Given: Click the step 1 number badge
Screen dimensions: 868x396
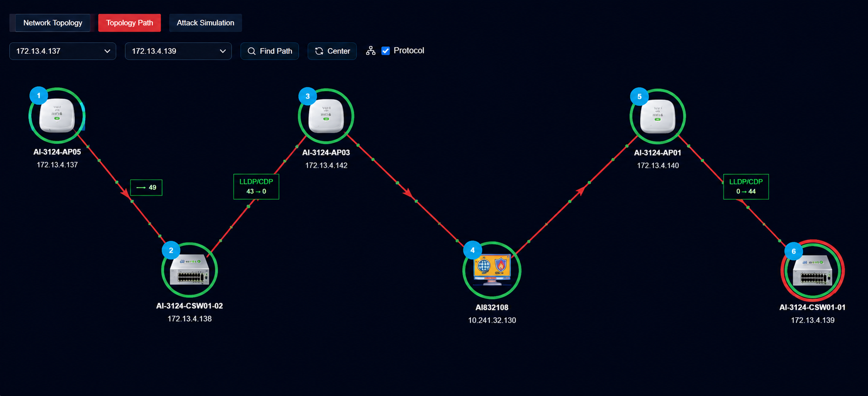Looking at the screenshot, I should tap(39, 95).
